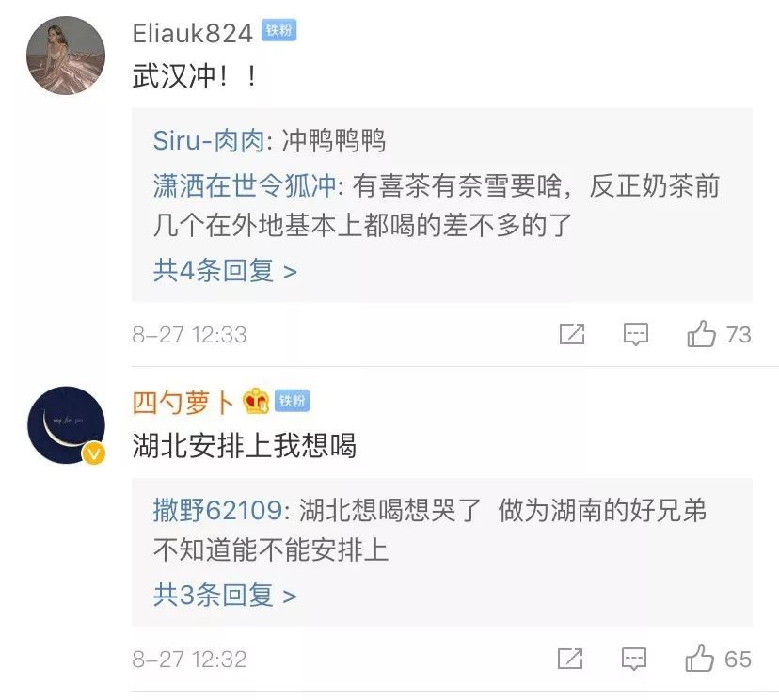Viewport: 779px width, 700px height.
Task: Open 四勺萝卜's profile via username
Action: (184, 403)
